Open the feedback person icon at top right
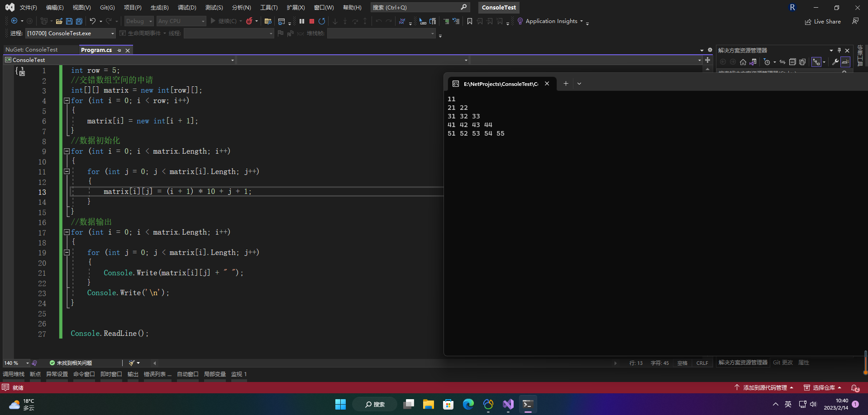Image resolution: width=868 pixels, height=415 pixels. 855,21
